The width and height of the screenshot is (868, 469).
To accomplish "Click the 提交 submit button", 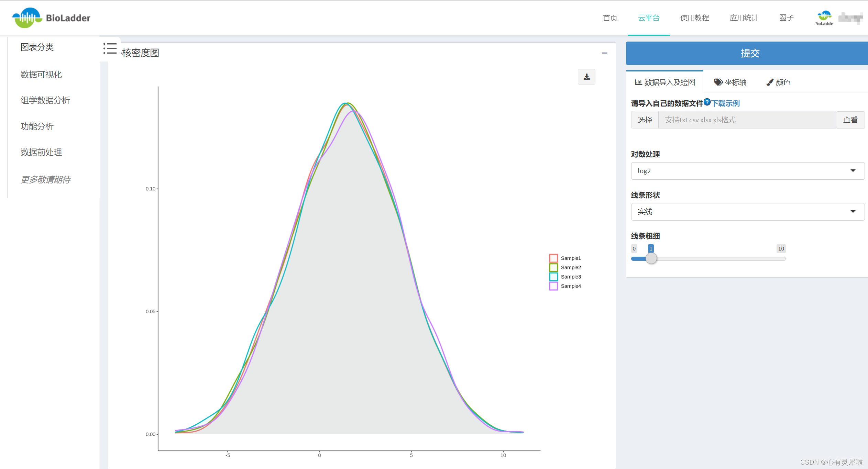I will (749, 53).
